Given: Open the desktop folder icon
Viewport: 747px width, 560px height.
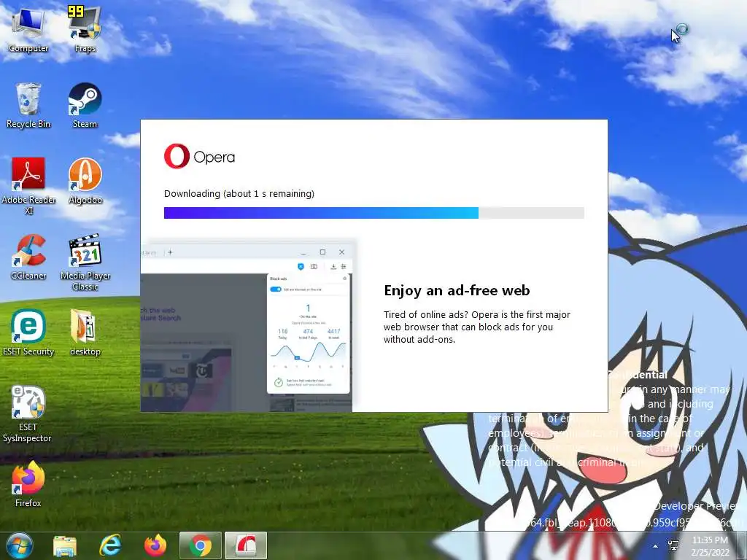Looking at the screenshot, I should [85, 332].
